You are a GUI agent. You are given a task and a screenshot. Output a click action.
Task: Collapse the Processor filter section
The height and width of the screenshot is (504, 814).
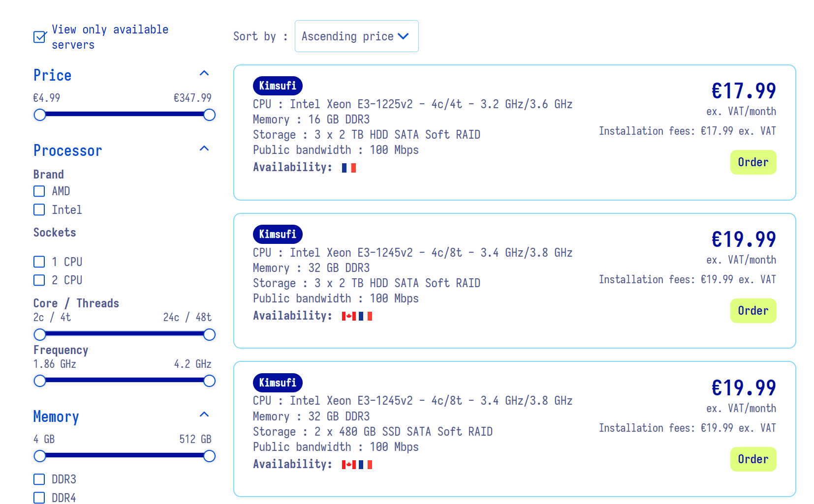[204, 149]
